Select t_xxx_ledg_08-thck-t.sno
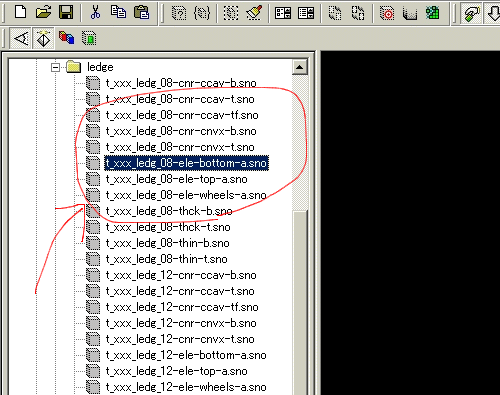Image resolution: width=500 pixels, height=395 pixels. pyautogui.click(x=168, y=227)
